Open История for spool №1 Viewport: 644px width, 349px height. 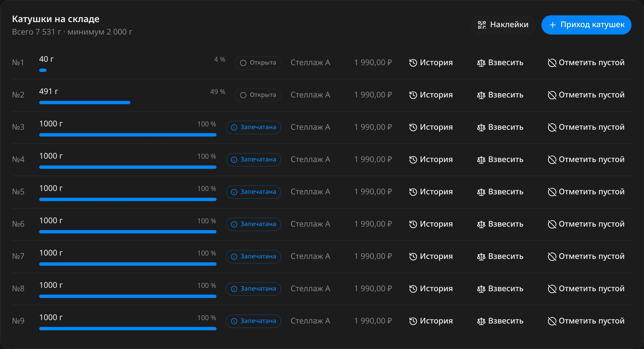coord(431,63)
